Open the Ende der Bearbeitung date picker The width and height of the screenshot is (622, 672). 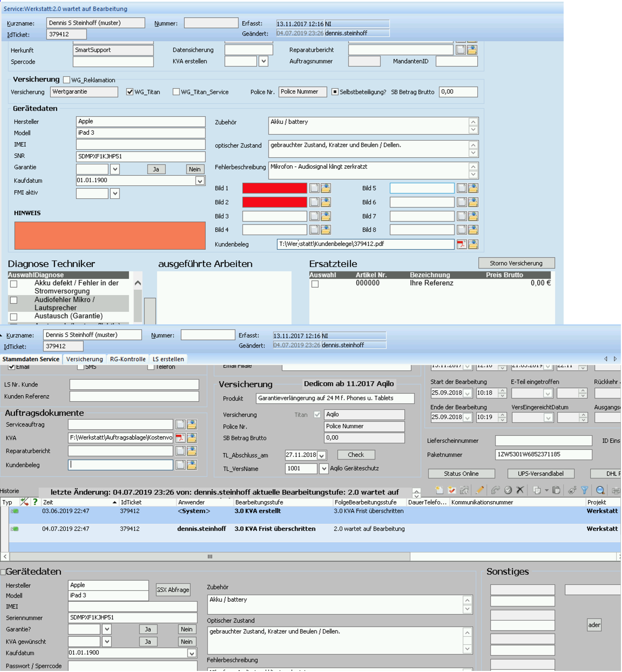(x=467, y=417)
